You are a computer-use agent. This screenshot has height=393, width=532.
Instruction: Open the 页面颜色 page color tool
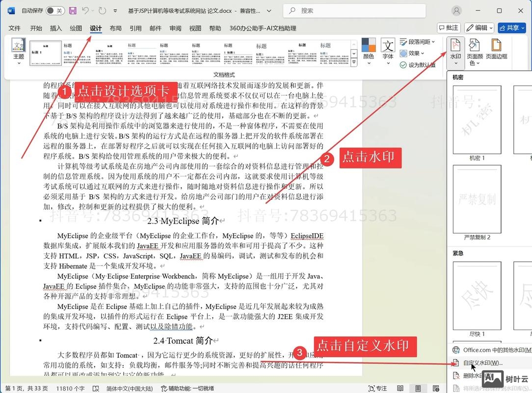tap(474, 49)
